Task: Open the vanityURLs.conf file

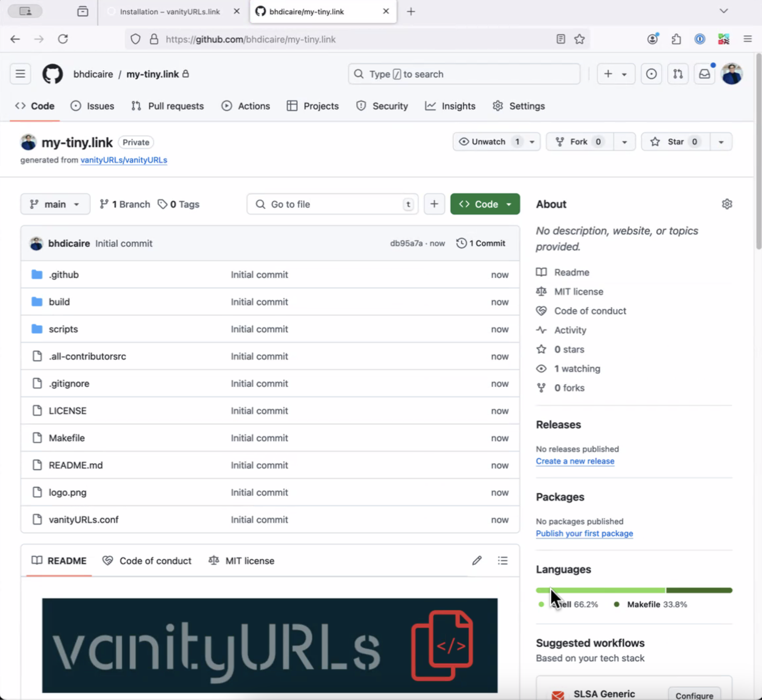Action: click(84, 520)
